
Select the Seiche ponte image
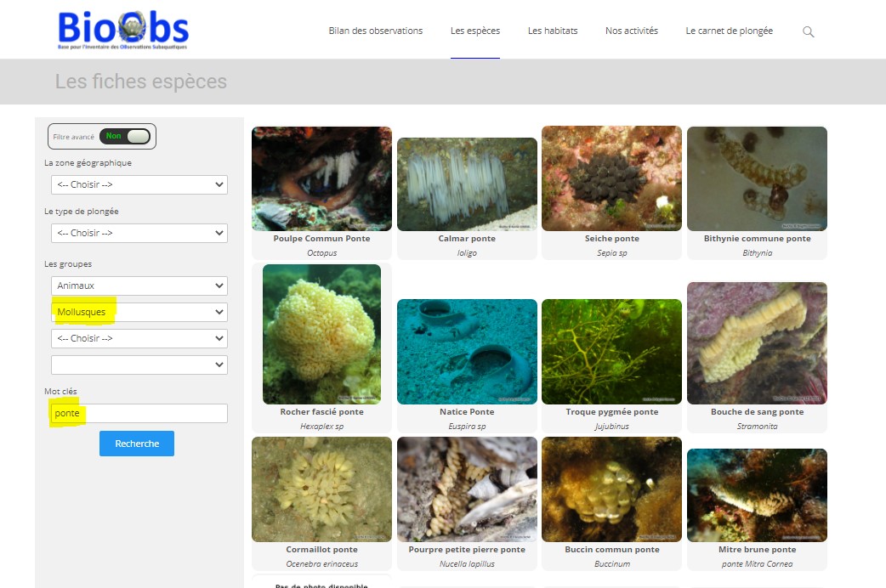[611, 178]
